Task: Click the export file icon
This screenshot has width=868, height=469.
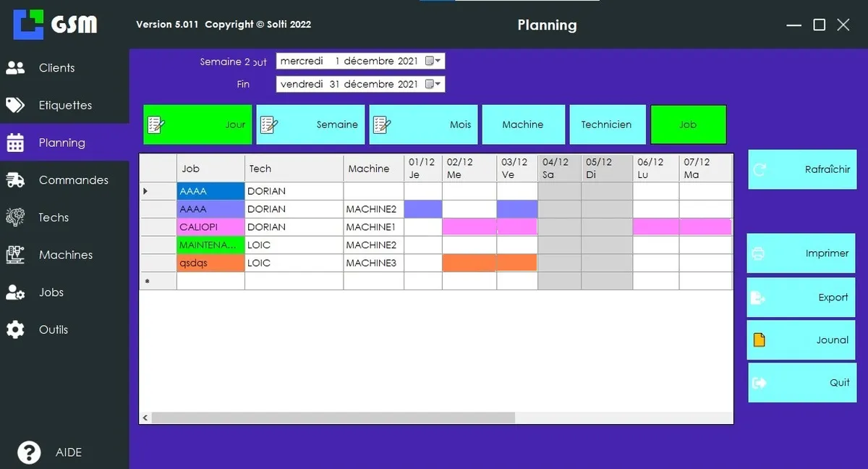Action: point(759,297)
